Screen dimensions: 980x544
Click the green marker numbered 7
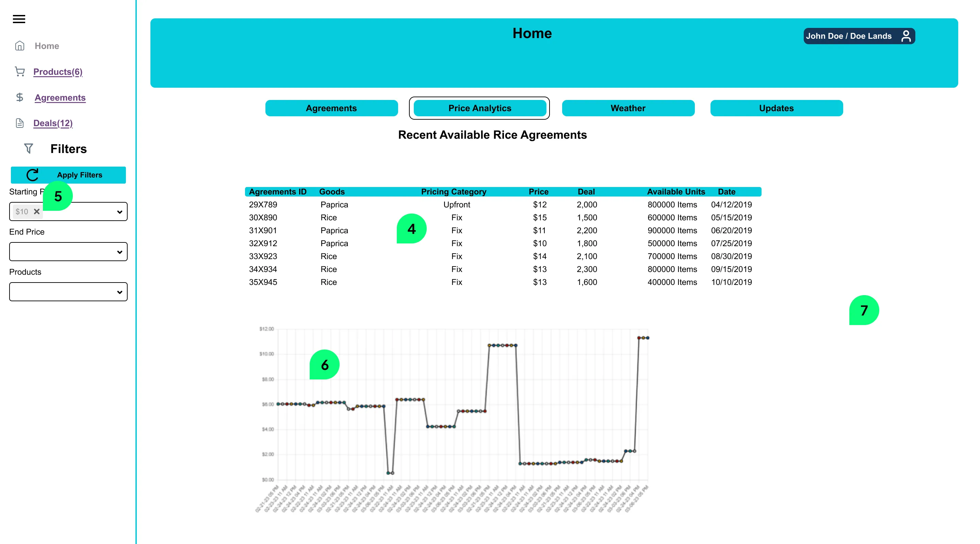coord(864,310)
